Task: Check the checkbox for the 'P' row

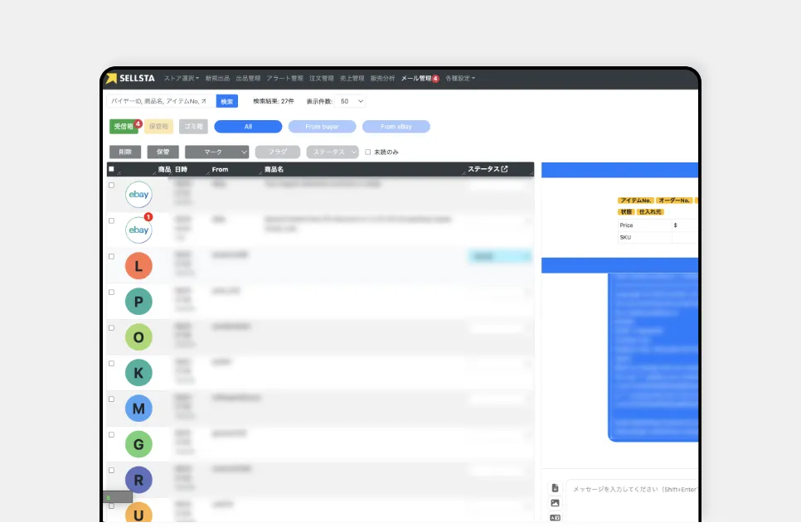Action: click(x=112, y=292)
